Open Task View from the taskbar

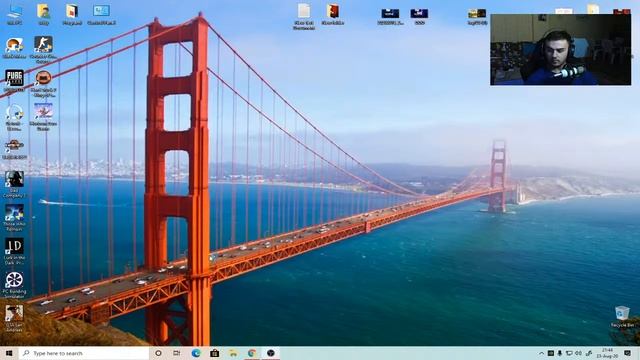click(177, 353)
